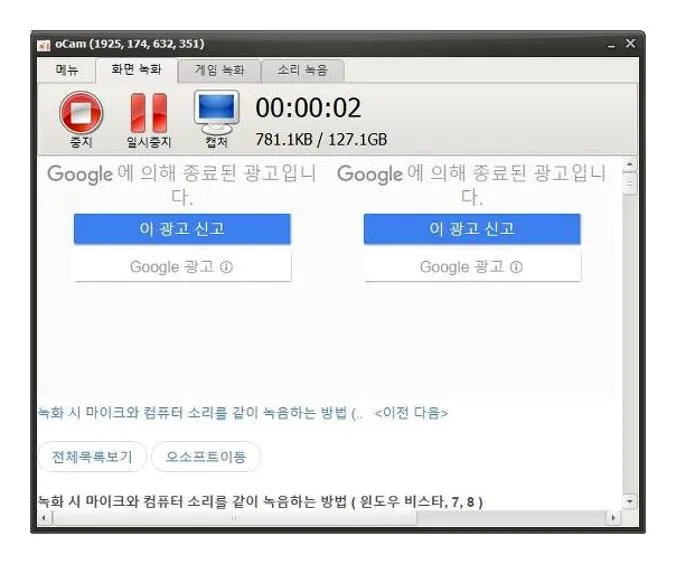Image resolution: width=676 pixels, height=564 pixels.
Task: Click the horizontal scrollbar thumb
Action: 234,517
